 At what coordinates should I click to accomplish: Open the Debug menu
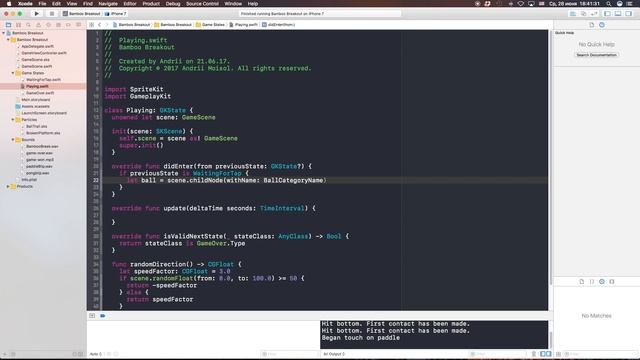(173, 4)
